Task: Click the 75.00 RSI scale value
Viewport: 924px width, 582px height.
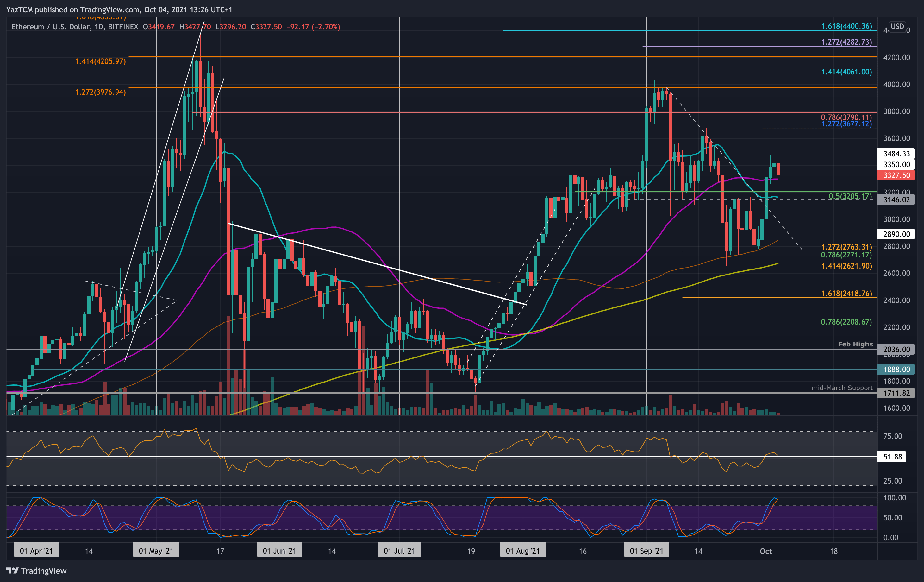Action: pos(893,436)
